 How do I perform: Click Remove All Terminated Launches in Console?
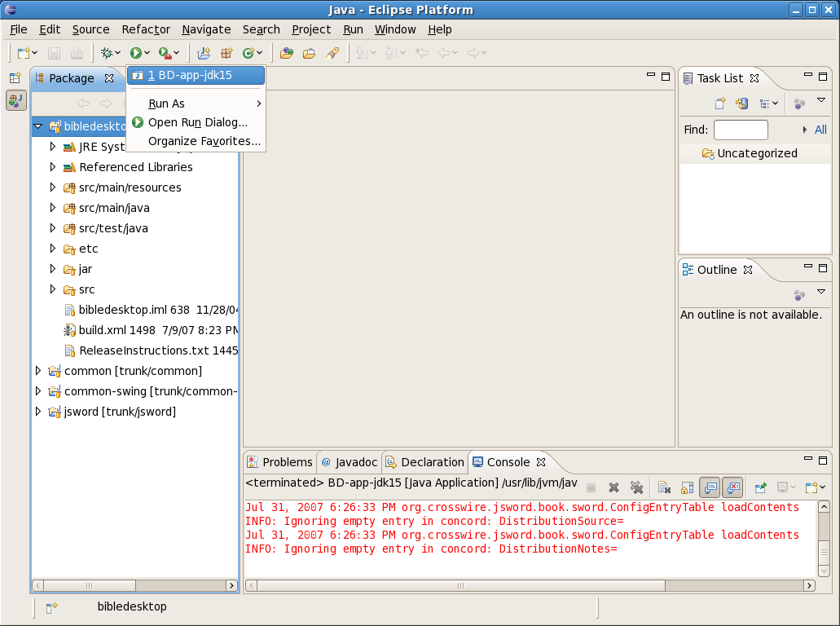(x=636, y=487)
